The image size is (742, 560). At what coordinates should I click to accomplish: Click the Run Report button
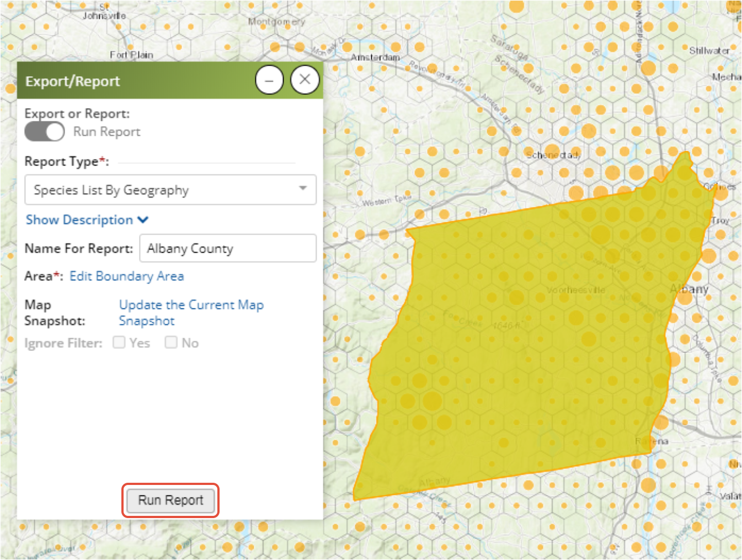point(170,500)
